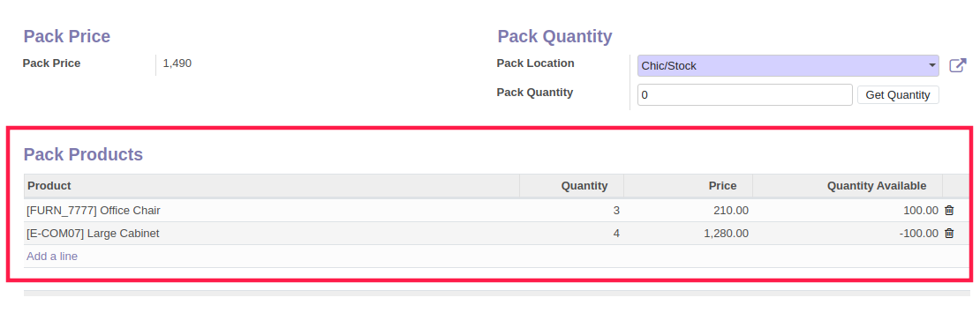The image size is (980, 320).
Task: Expand the Pack Location dropdown arrow
Action: (931, 65)
